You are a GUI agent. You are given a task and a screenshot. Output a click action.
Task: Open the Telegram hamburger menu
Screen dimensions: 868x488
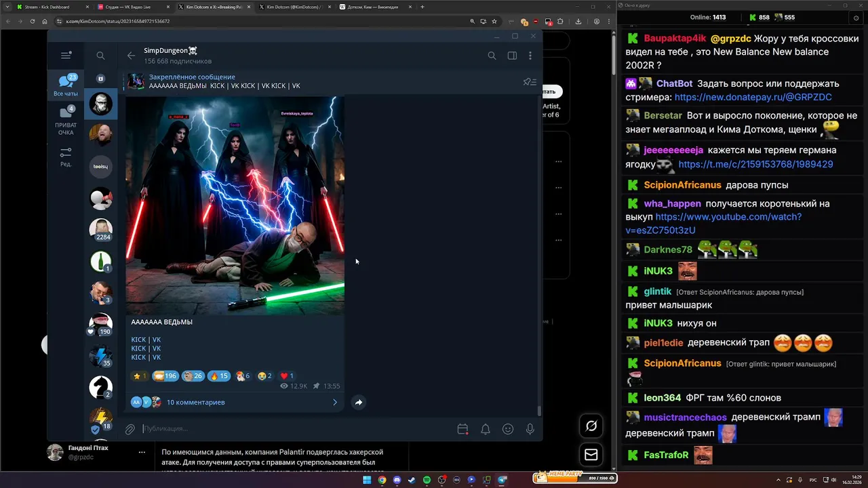click(66, 56)
